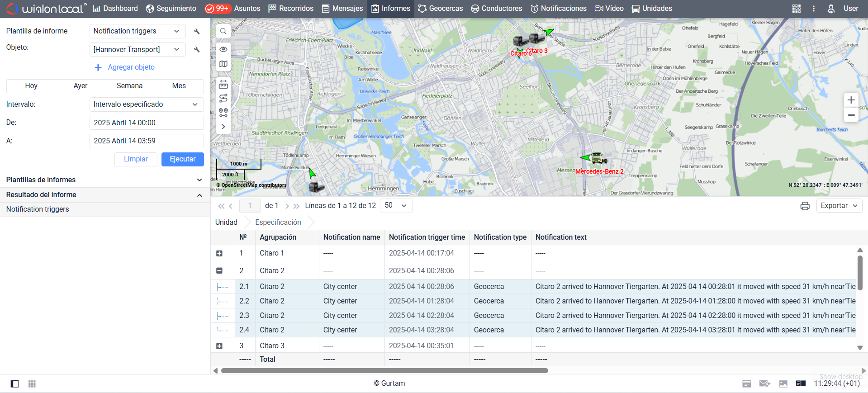
Task: Click the map zoom in plus button
Action: pyautogui.click(x=851, y=100)
